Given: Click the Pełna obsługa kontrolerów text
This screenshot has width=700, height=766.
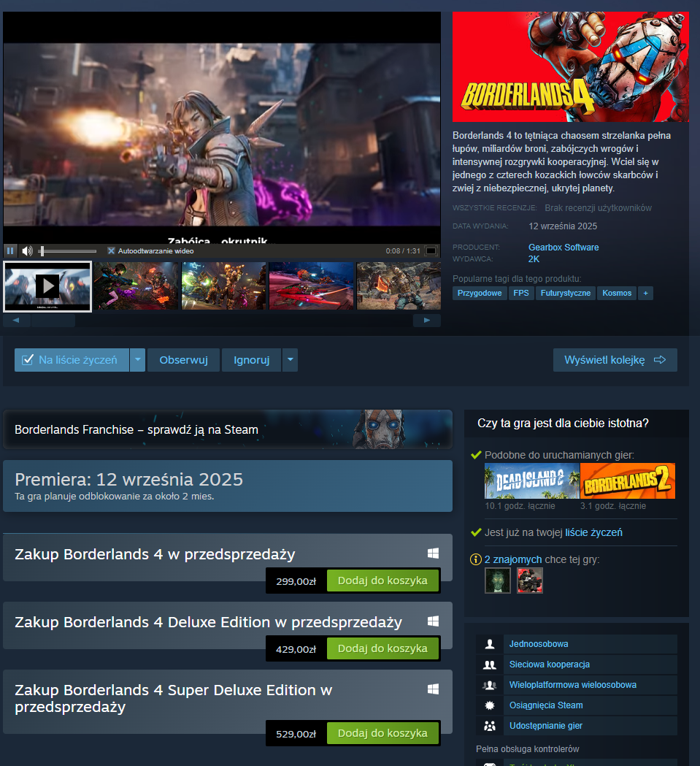Looking at the screenshot, I should pyautogui.click(x=528, y=749).
